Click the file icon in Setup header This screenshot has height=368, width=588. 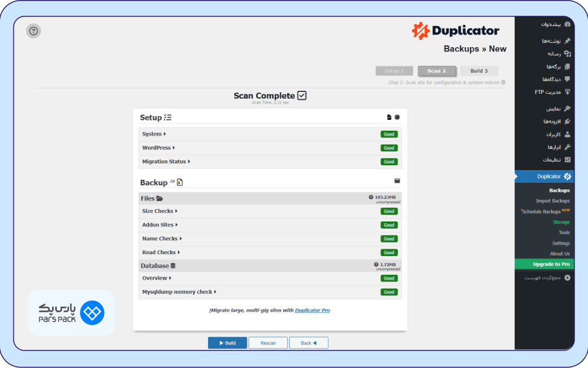click(389, 117)
